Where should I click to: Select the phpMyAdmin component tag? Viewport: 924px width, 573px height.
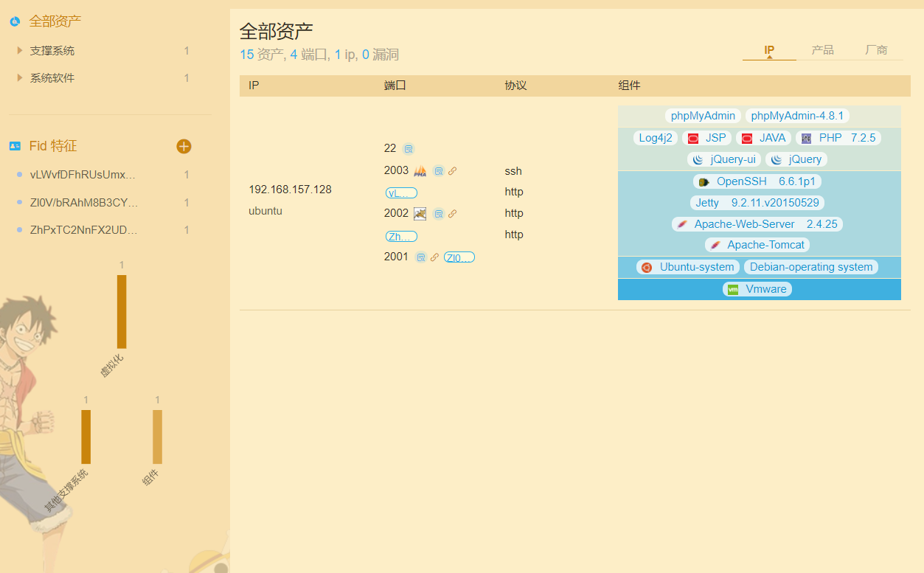703,116
